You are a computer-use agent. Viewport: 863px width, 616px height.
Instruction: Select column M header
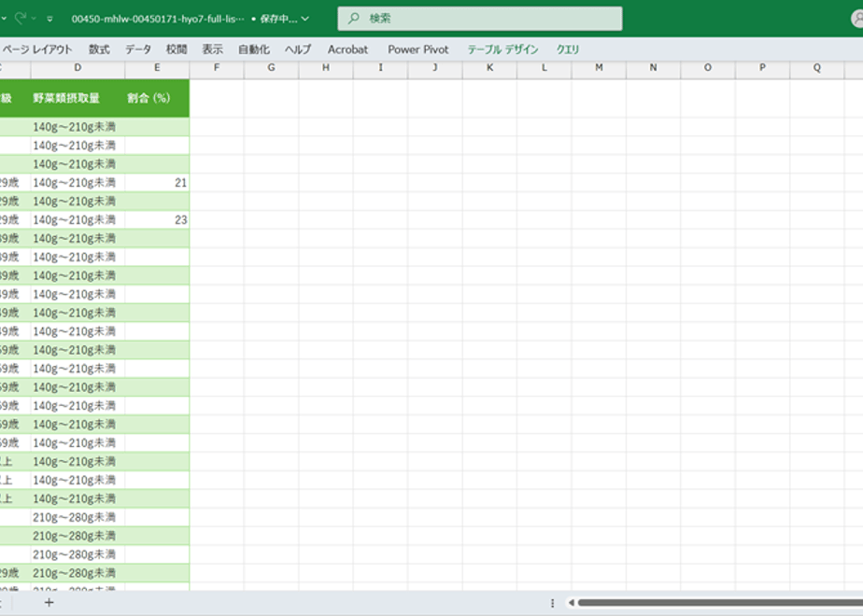599,67
